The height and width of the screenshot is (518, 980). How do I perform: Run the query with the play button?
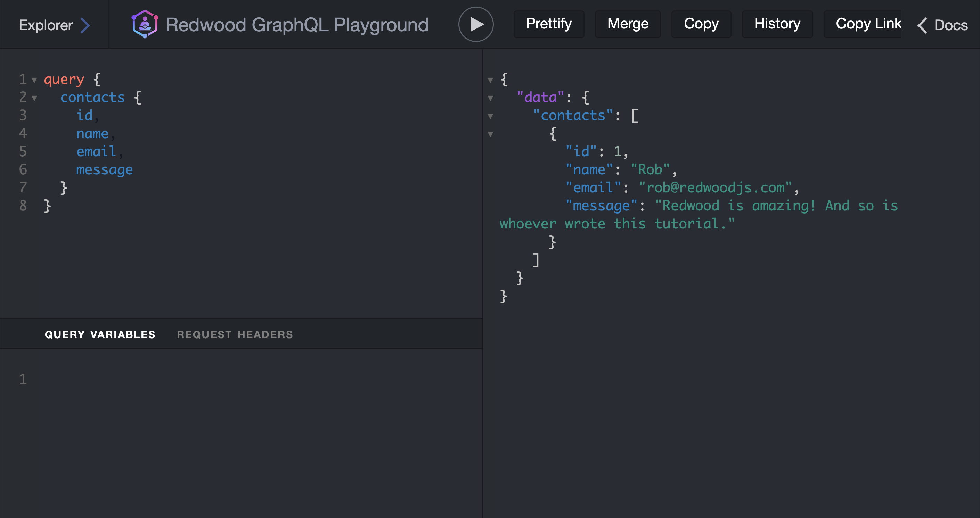click(x=475, y=24)
